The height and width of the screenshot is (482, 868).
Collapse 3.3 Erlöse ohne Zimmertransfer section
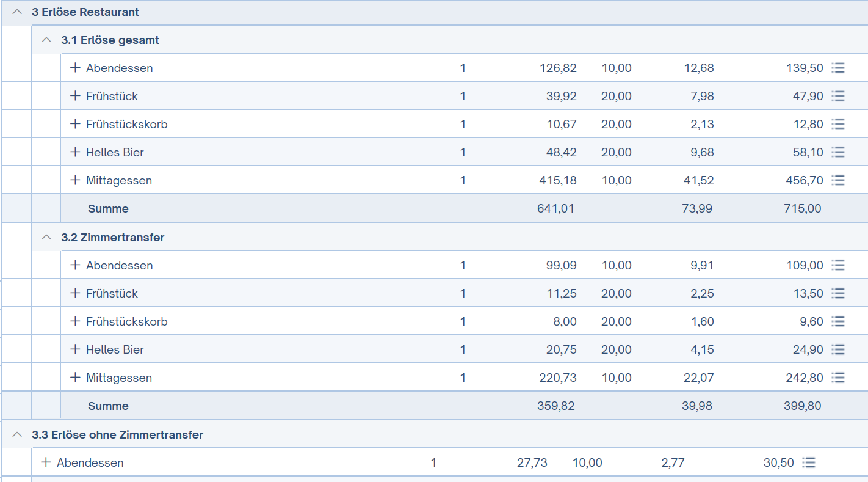[17, 434]
